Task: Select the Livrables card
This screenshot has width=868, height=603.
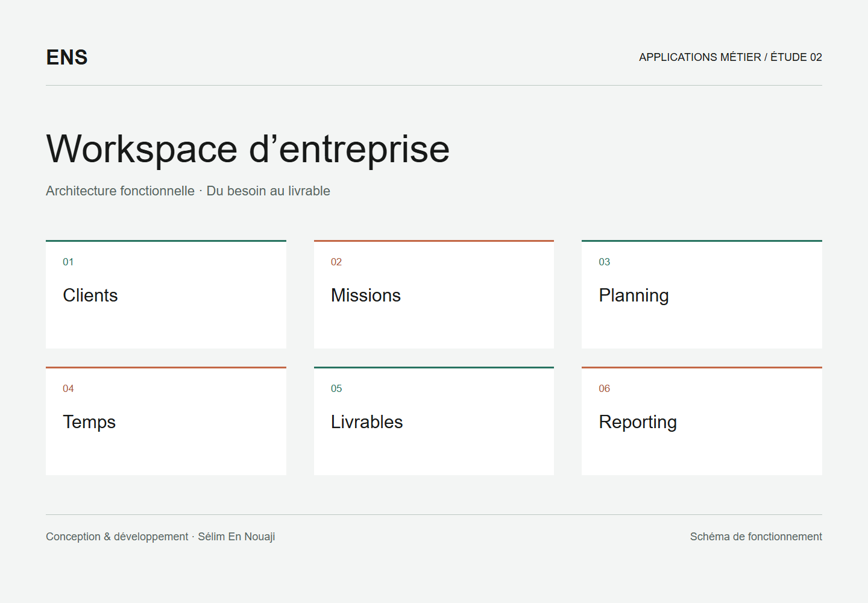Action: point(434,421)
